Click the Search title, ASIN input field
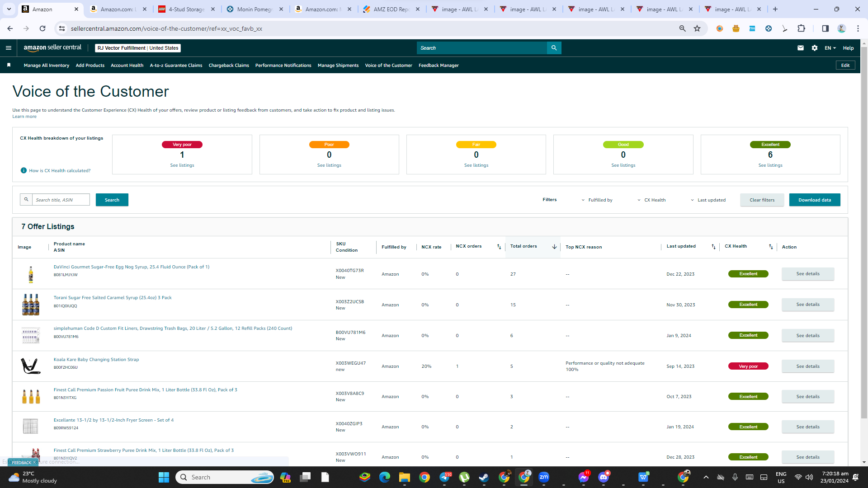 tap(61, 200)
